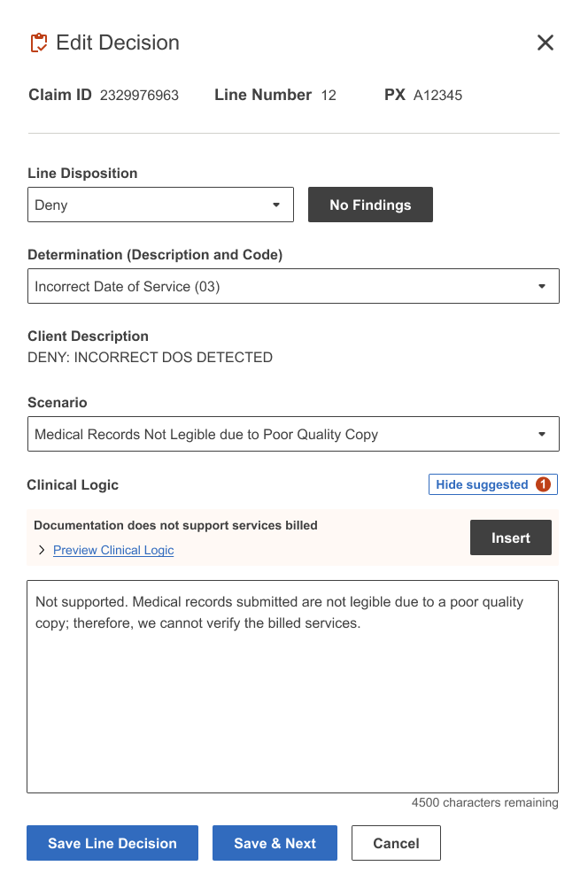Select the Claim ID number 2329976963

pyautogui.click(x=140, y=96)
